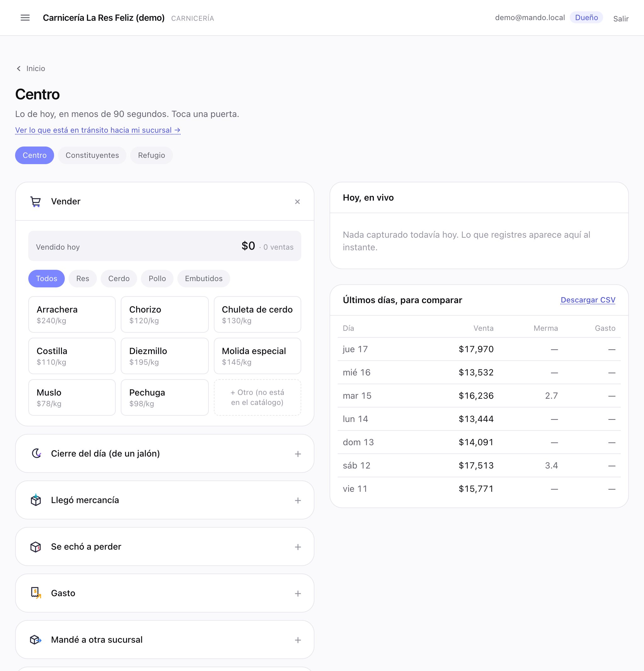Click the box icon for Llegó mercancía

coord(36,500)
